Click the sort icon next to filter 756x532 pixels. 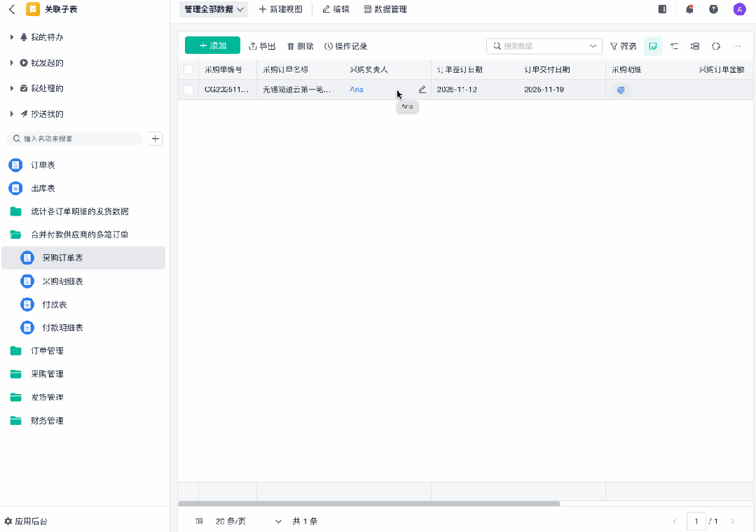click(674, 46)
